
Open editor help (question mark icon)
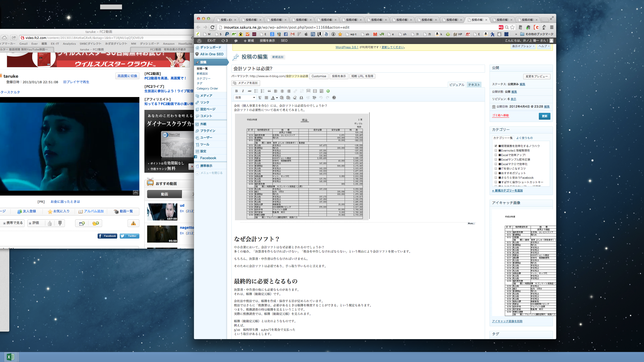click(x=334, y=98)
